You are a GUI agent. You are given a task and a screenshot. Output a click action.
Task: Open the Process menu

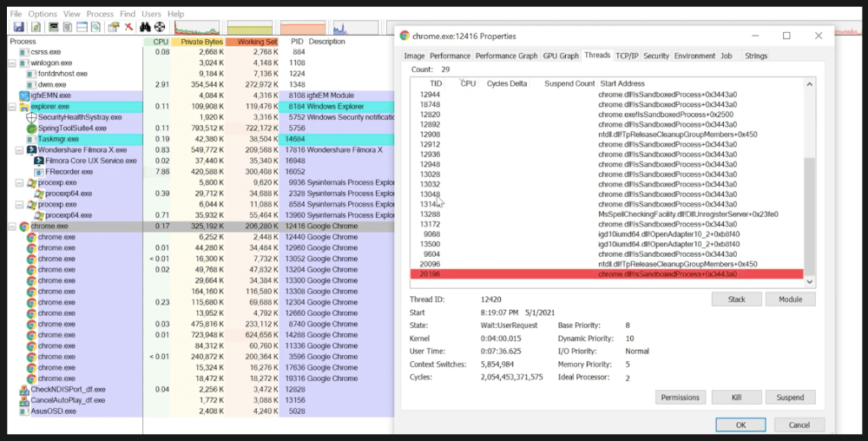[100, 14]
